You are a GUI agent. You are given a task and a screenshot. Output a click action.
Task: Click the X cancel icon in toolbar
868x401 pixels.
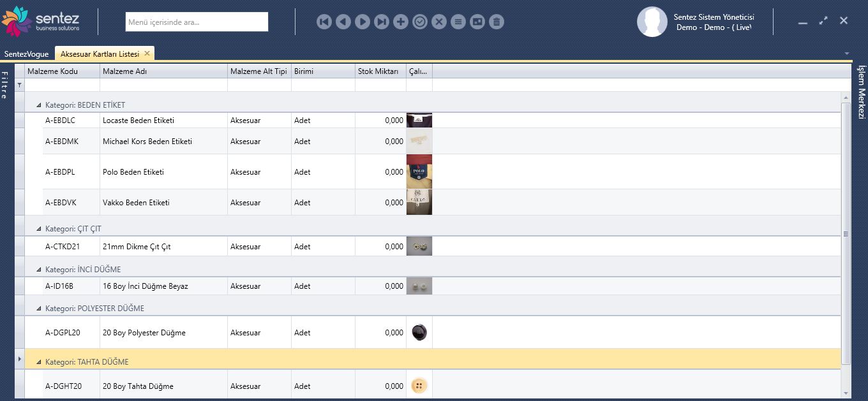coord(438,22)
